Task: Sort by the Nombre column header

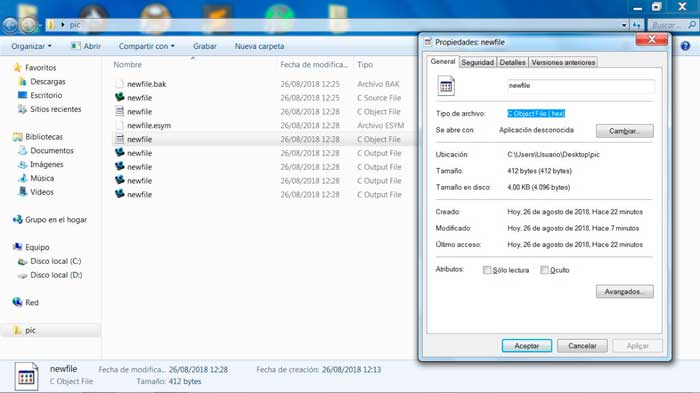Action: pyautogui.click(x=128, y=65)
